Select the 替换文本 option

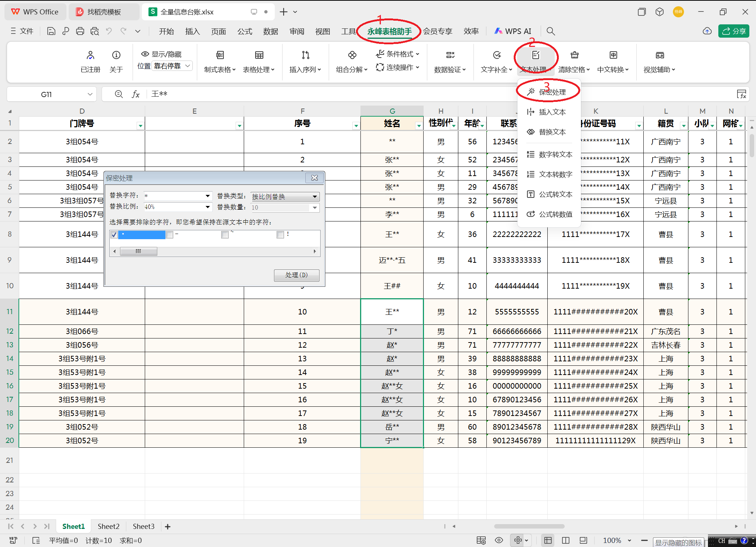[x=553, y=132]
